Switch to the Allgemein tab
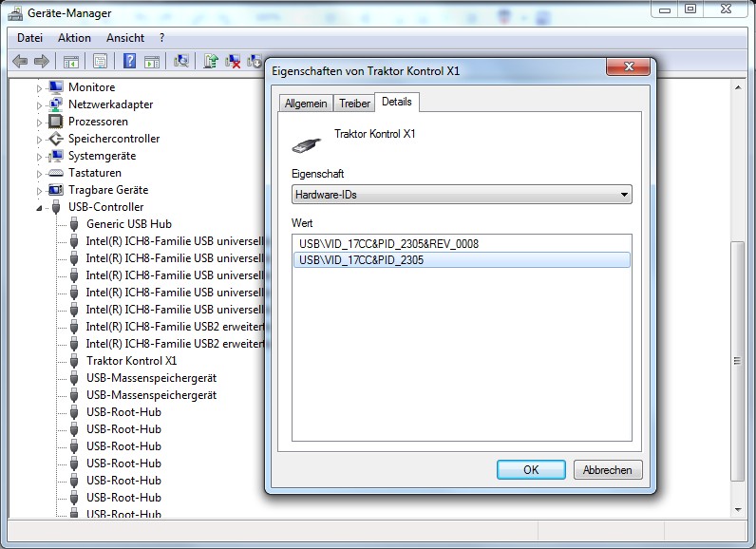This screenshot has width=756, height=549. coord(306,104)
